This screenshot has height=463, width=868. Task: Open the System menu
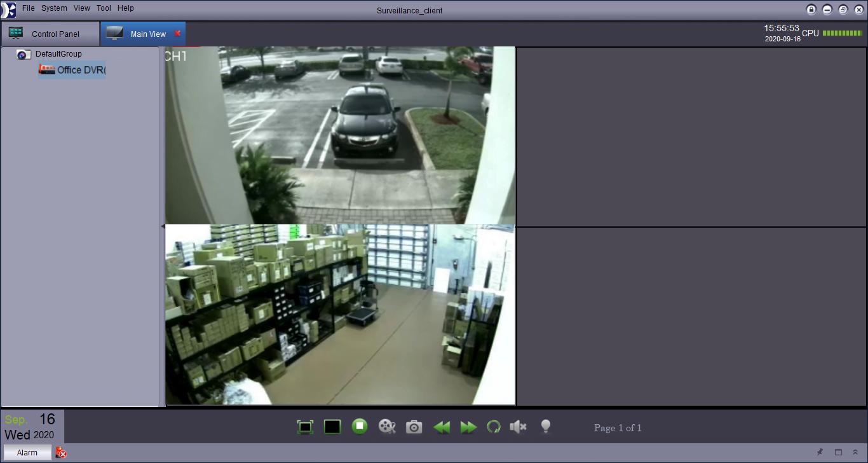(54, 8)
